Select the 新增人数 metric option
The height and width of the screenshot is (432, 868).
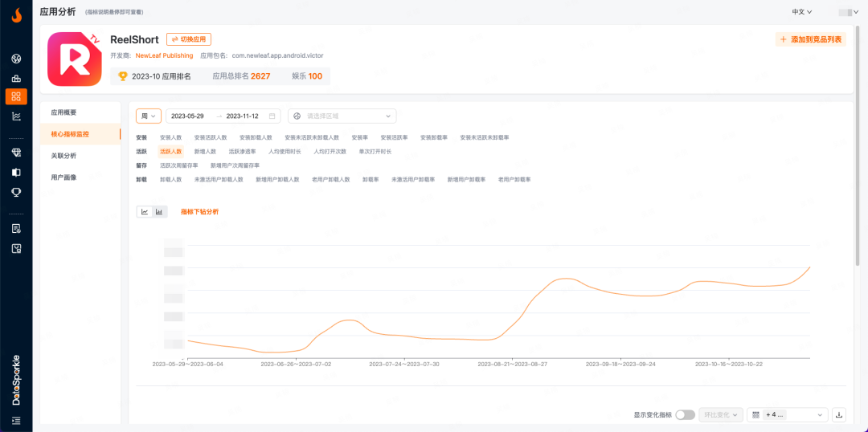205,151
